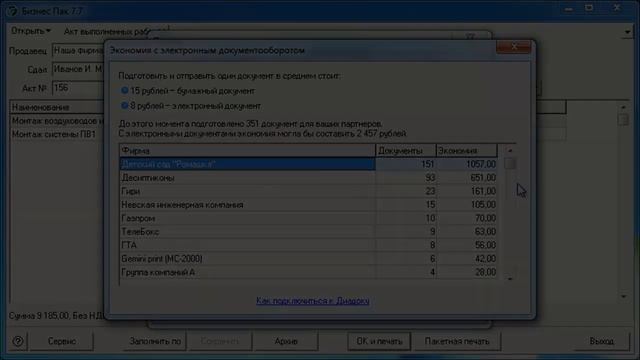Click the Выход button
The width and height of the screenshot is (640, 360).
click(x=601, y=341)
